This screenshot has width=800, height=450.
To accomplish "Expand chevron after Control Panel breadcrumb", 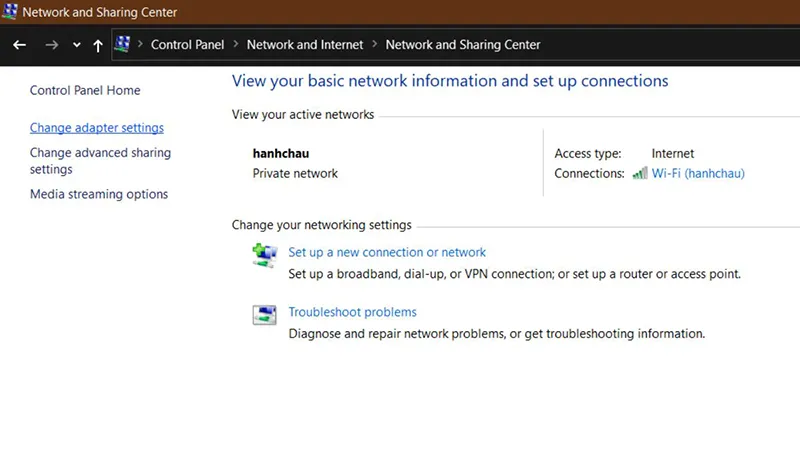I will [236, 44].
